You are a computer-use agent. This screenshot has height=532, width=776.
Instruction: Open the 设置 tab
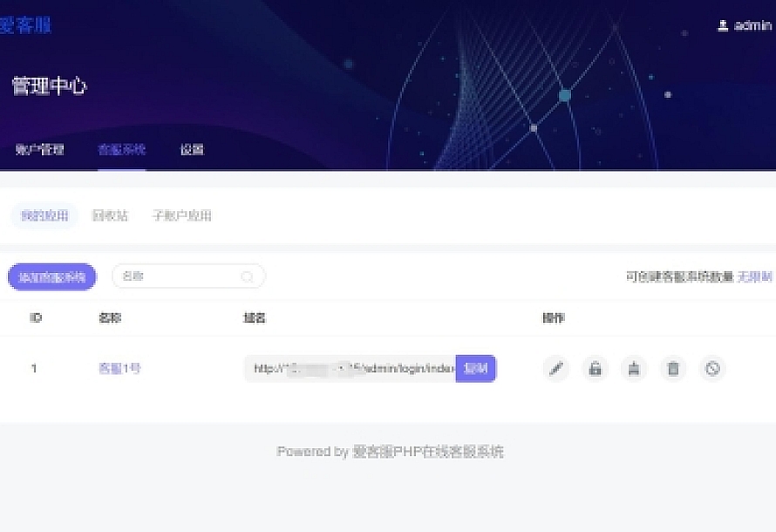[192, 149]
